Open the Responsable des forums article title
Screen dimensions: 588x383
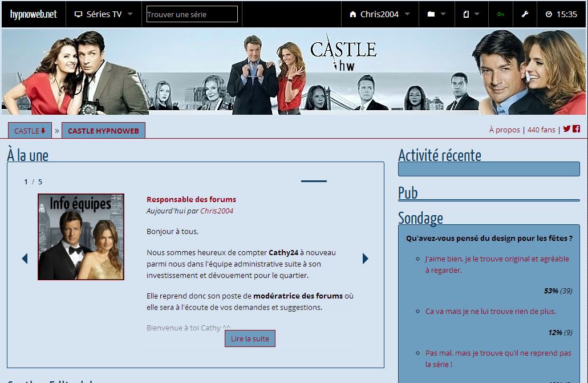click(191, 199)
